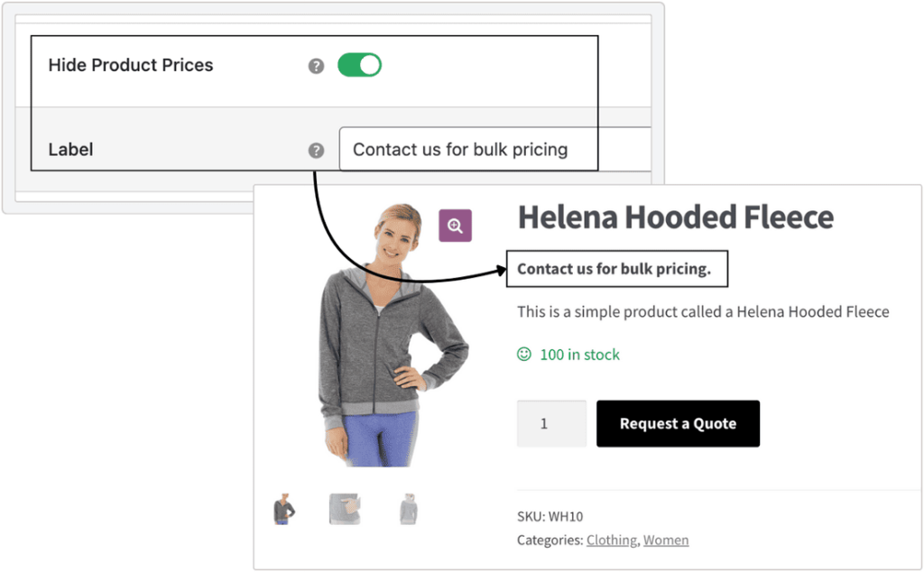Click the quantity input box

[551, 423]
